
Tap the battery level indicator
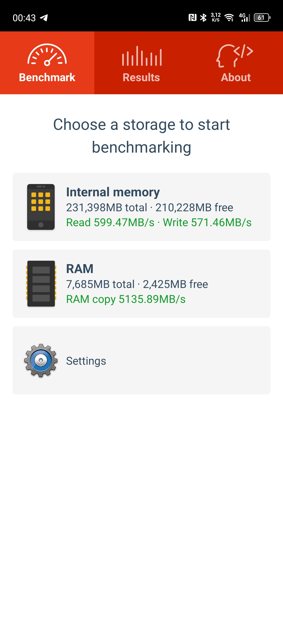[262, 18]
